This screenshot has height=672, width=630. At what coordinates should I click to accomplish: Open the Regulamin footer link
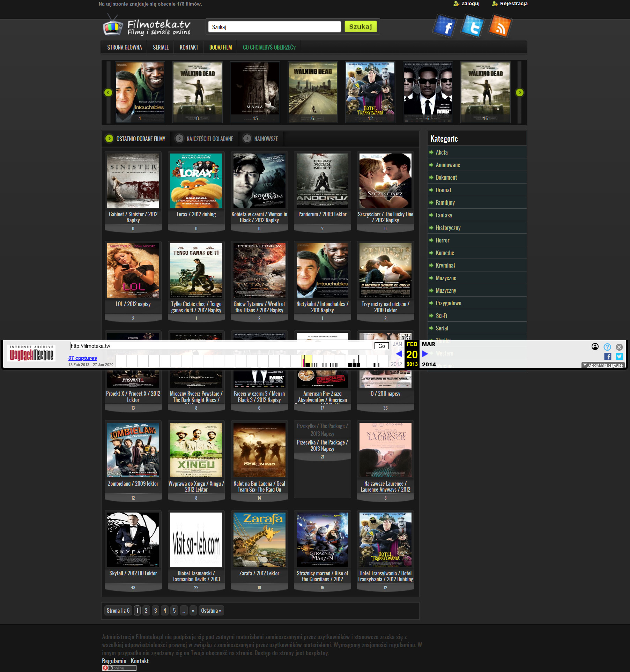(x=114, y=661)
